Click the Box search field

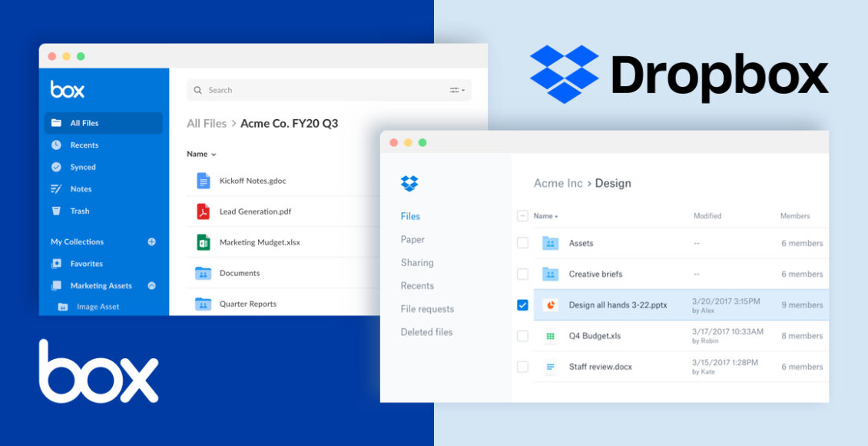[x=330, y=90]
